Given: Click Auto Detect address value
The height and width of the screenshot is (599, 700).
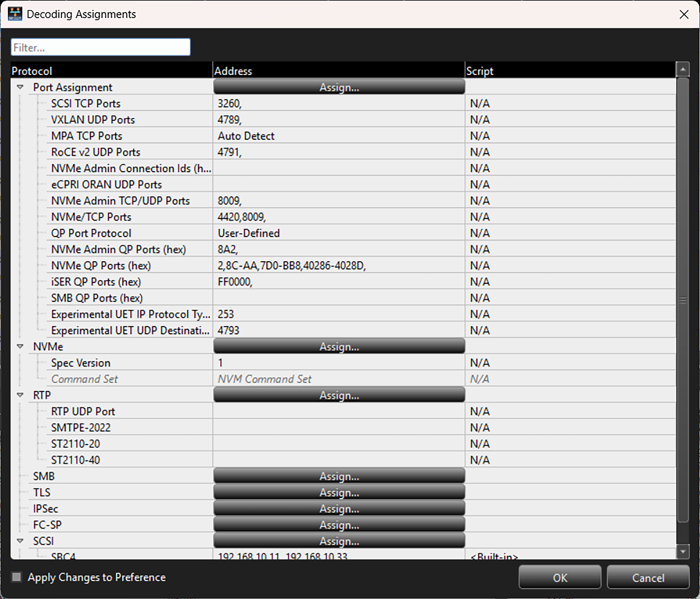Looking at the screenshot, I should coord(246,136).
